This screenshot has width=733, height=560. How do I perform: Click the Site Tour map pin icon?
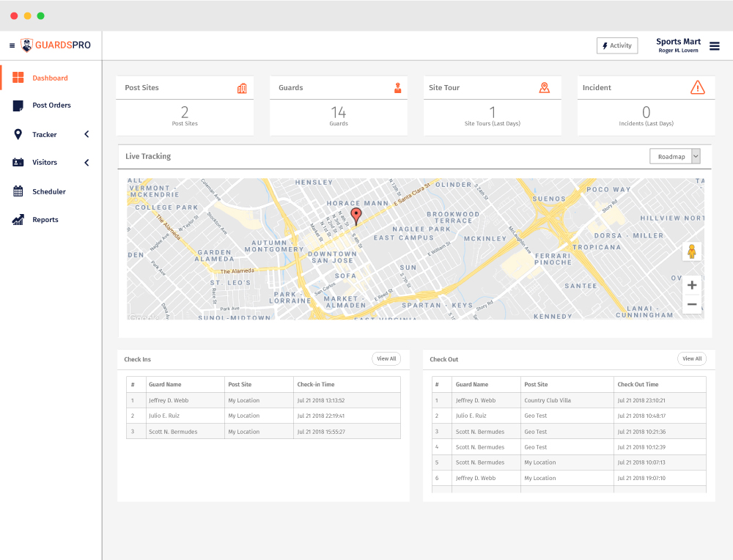544,88
